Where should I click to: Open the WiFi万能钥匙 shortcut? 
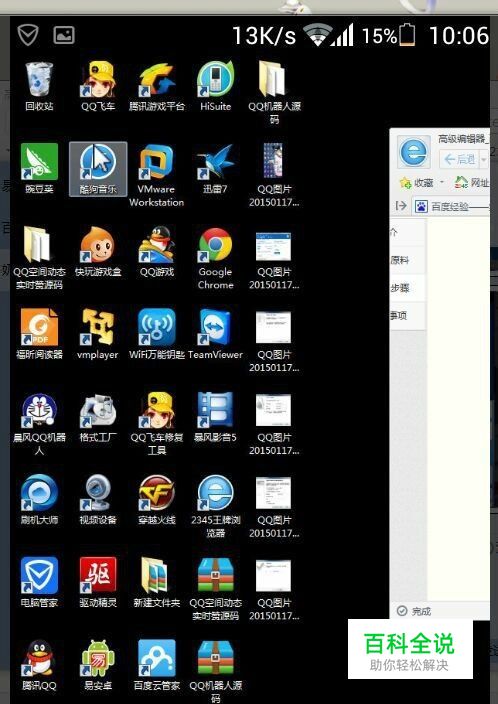(x=157, y=334)
